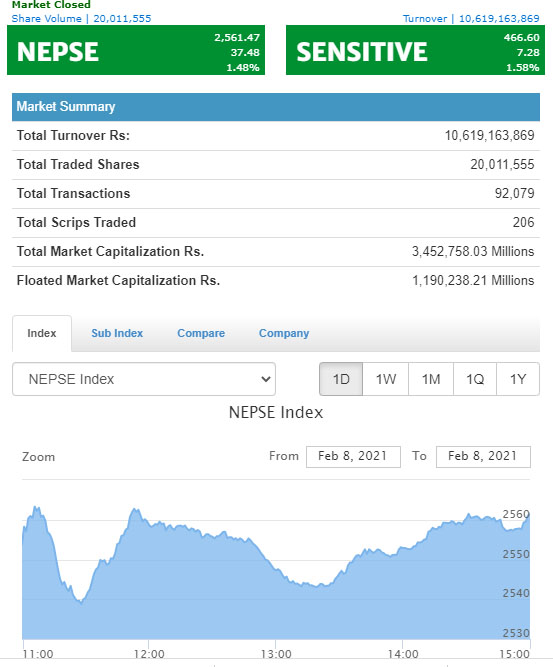Click the NEPSE Index chart title
Screen dimensions: 553x667
point(276,412)
